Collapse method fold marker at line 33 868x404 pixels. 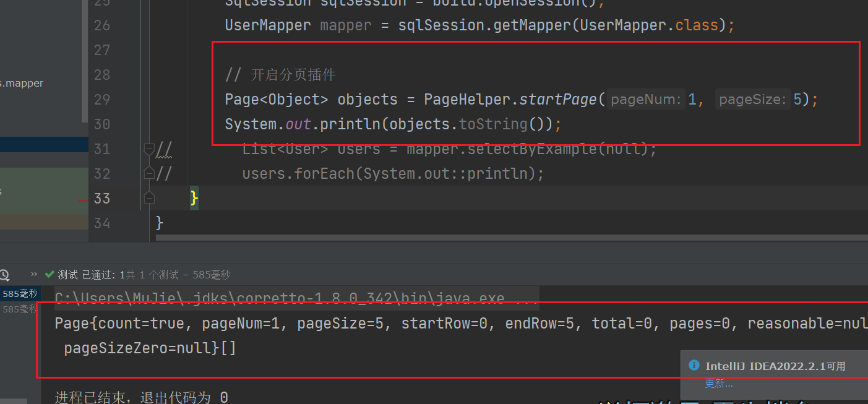148,198
